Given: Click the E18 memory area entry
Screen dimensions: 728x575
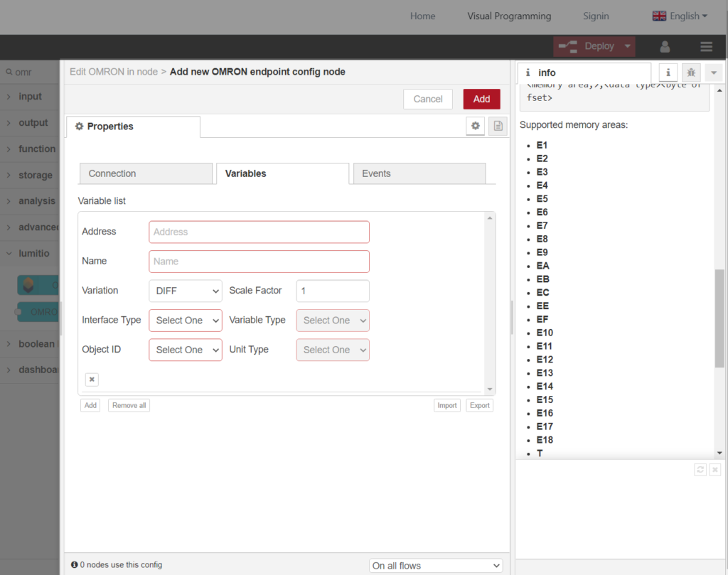Looking at the screenshot, I should point(545,440).
